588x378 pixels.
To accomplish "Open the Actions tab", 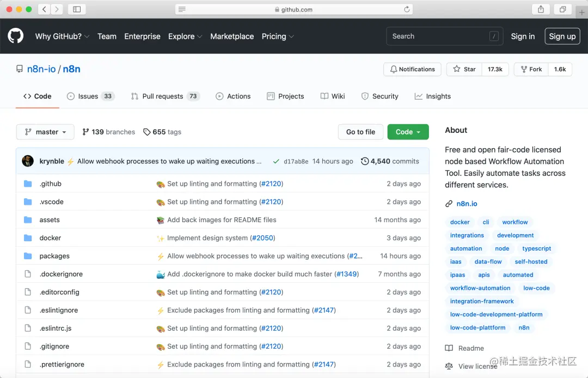I will click(233, 96).
